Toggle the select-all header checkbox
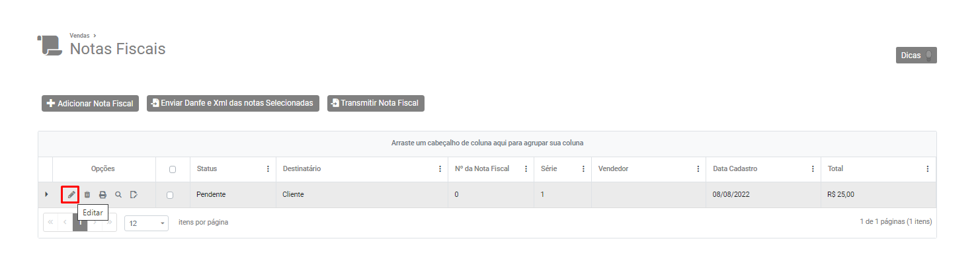This screenshot has width=980, height=255. coord(173,169)
